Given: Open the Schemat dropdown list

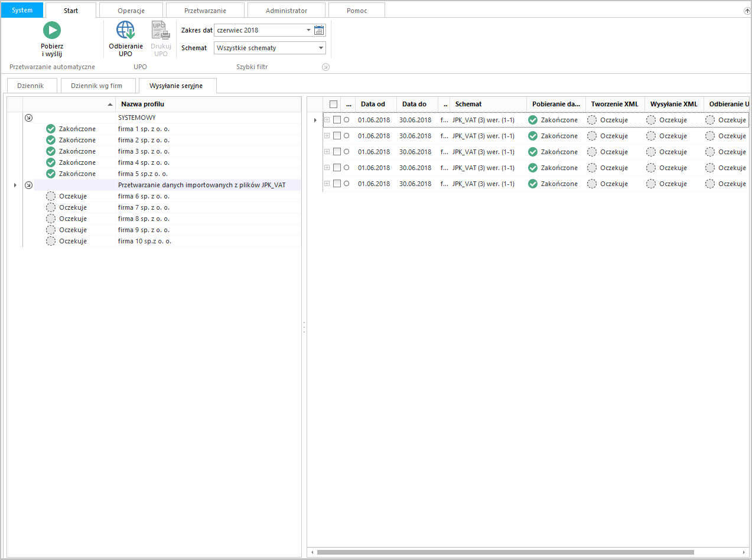Looking at the screenshot, I should [321, 48].
